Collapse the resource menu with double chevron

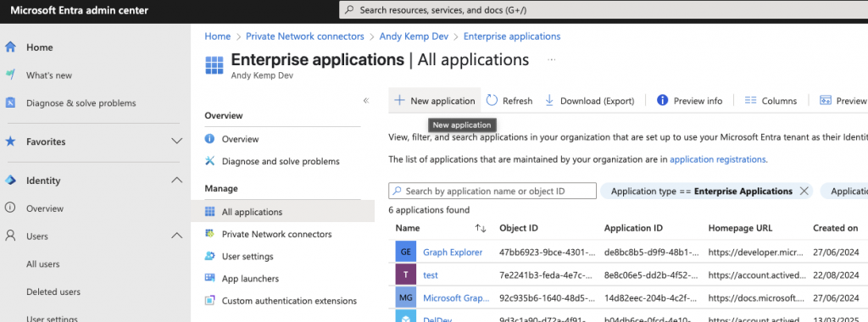tap(366, 101)
